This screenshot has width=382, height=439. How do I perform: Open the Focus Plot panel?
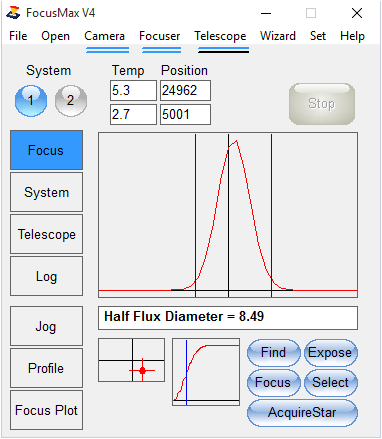[x=46, y=410]
